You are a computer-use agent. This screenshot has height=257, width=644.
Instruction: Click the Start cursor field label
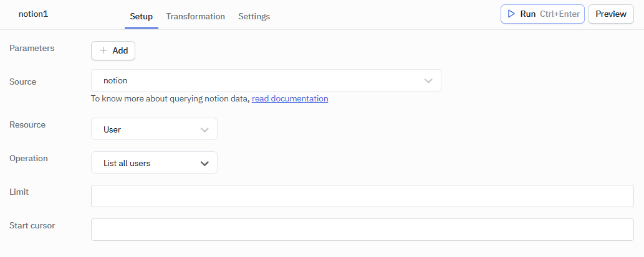point(32,225)
